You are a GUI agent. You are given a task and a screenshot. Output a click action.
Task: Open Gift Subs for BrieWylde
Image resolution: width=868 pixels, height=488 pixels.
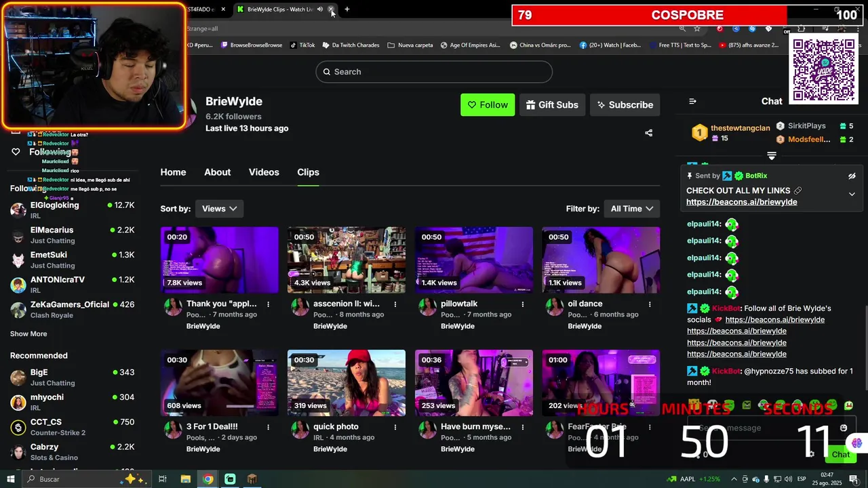(x=552, y=105)
